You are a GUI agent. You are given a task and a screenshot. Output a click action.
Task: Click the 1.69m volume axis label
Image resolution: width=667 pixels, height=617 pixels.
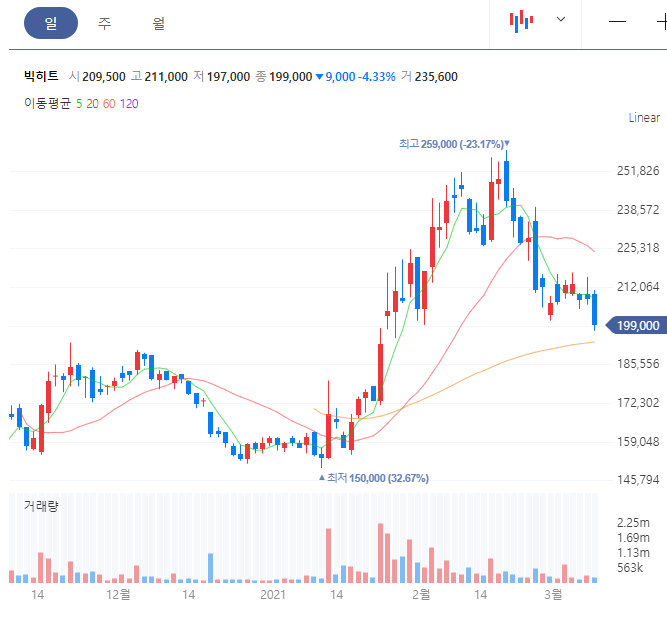633,538
